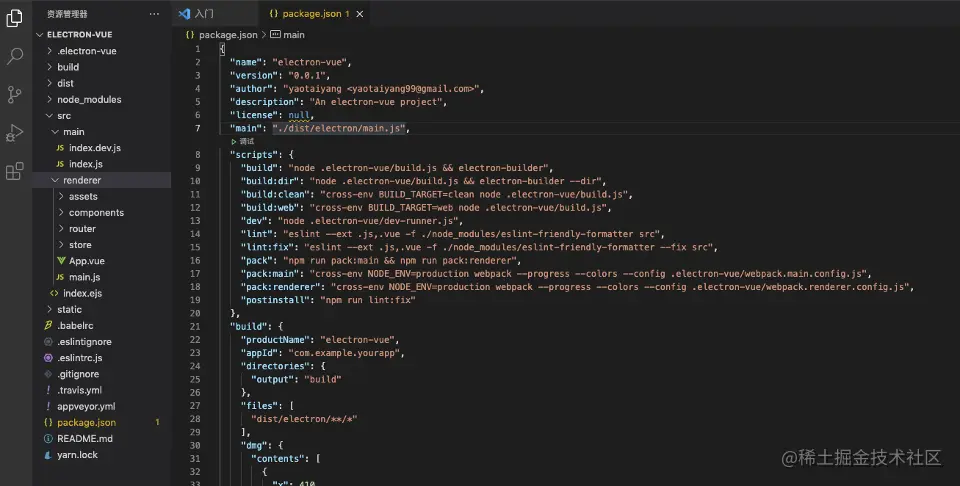Click the "appId" value com.example.yourapp
Image resolution: width=960 pixels, height=486 pixels.
344,353
